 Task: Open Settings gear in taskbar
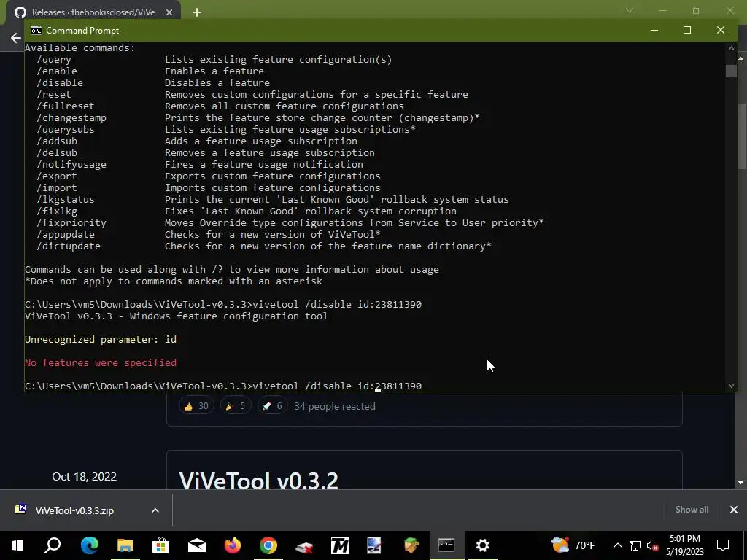483,545
